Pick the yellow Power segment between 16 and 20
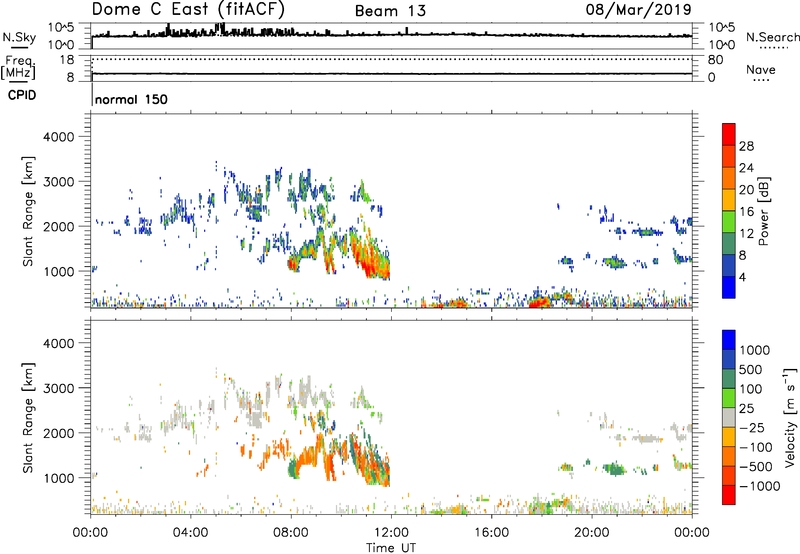800x554 pixels. click(729, 200)
